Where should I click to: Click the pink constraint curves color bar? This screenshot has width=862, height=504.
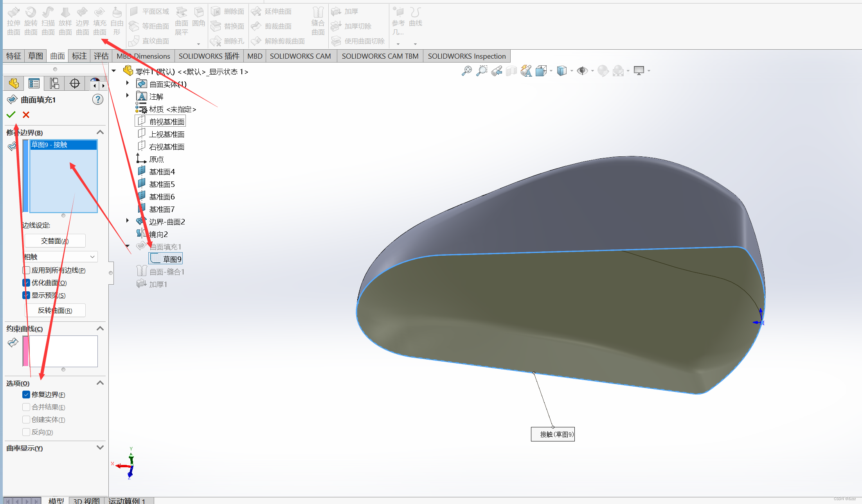25,351
